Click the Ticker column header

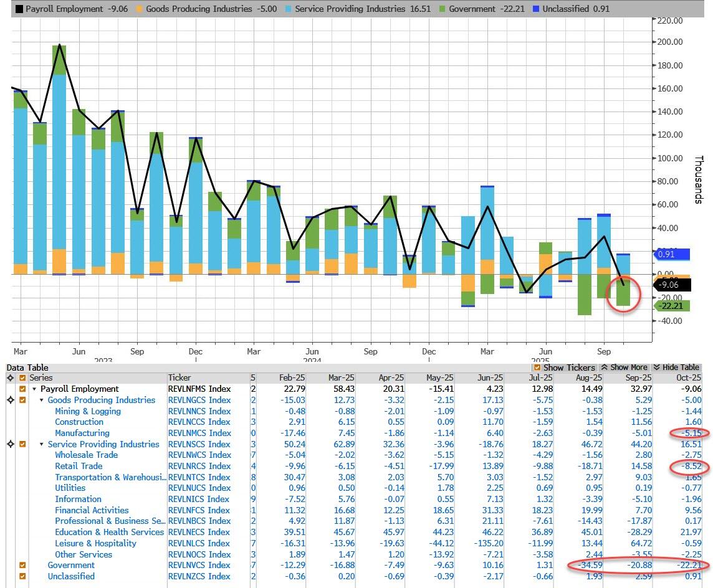(179, 378)
